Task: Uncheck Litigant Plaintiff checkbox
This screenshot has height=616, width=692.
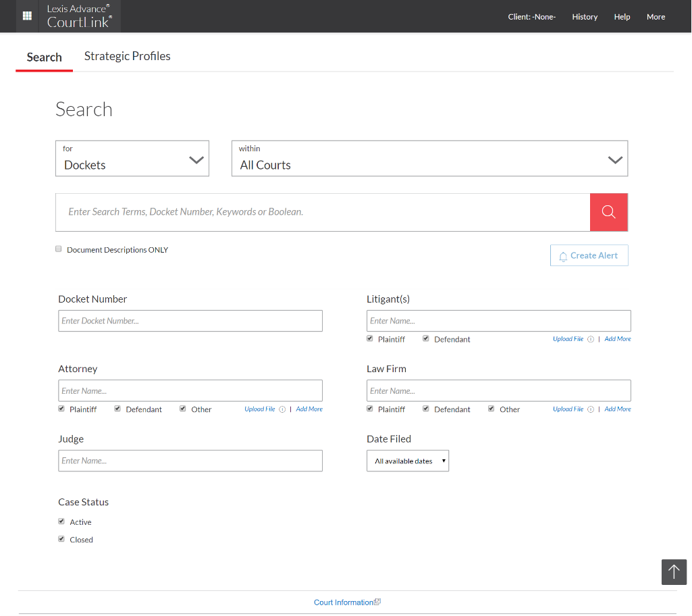Action: (x=370, y=338)
